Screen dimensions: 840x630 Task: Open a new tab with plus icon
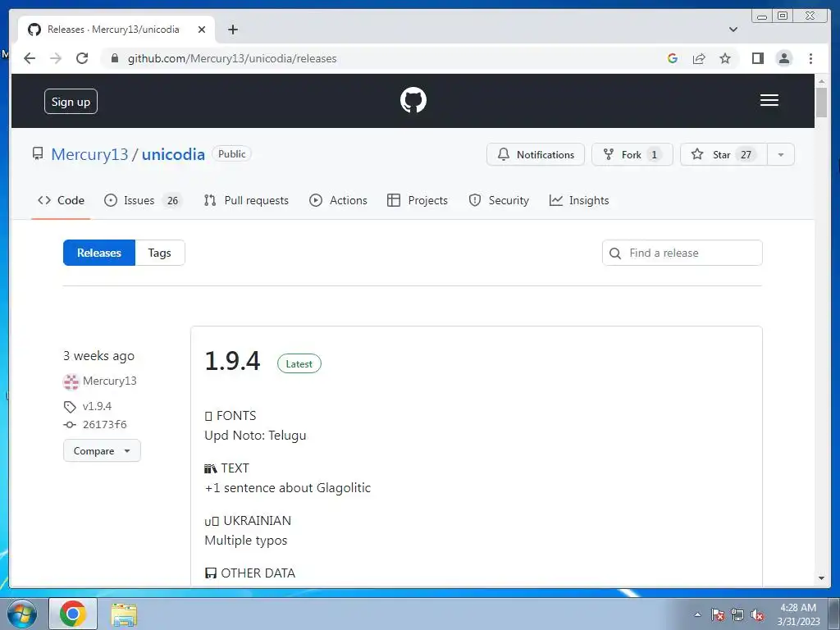232,30
